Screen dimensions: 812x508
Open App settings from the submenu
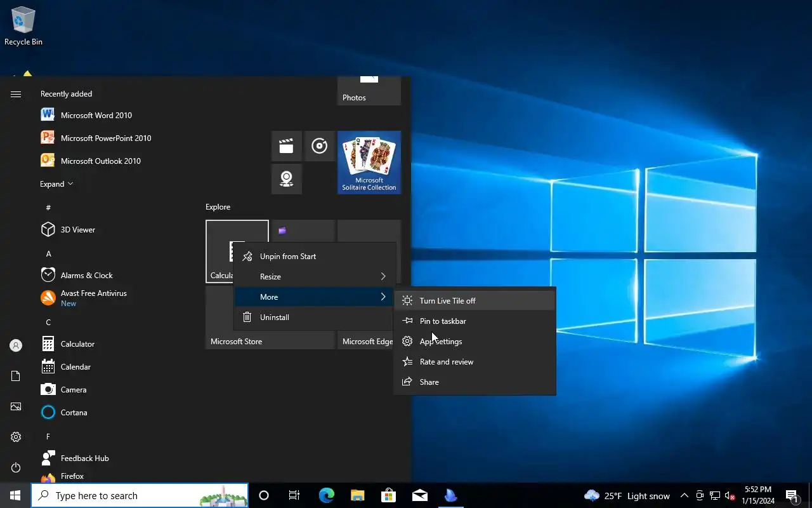pyautogui.click(x=475, y=342)
